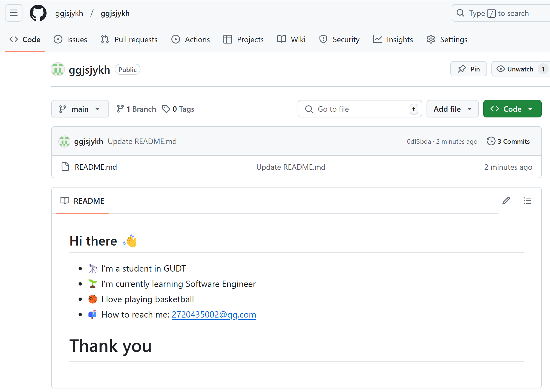Click the 2720435002@qq.com email link
Image resolution: width=550 pixels, height=392 pixels.
coord(214,315)
